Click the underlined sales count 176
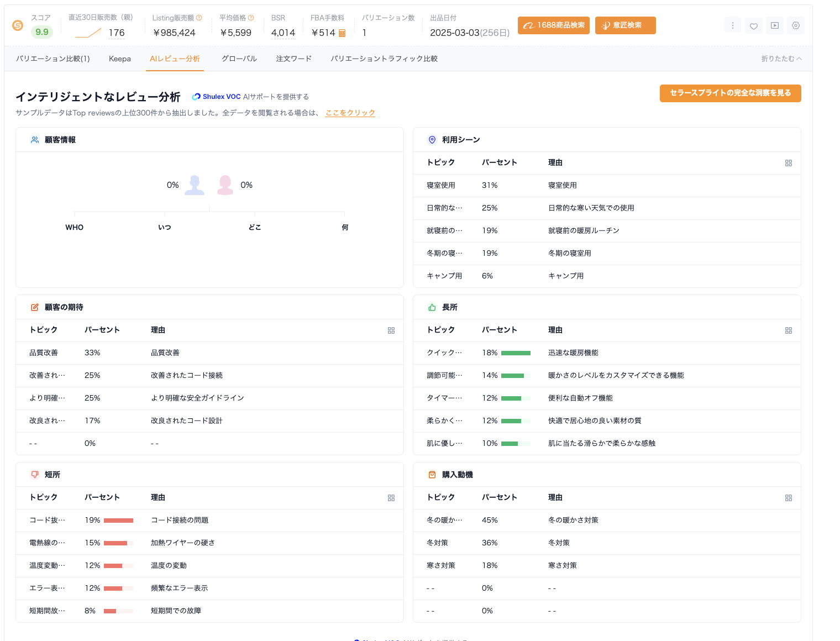The width and height of the screenshot is (840, 641). coord(117,33)
